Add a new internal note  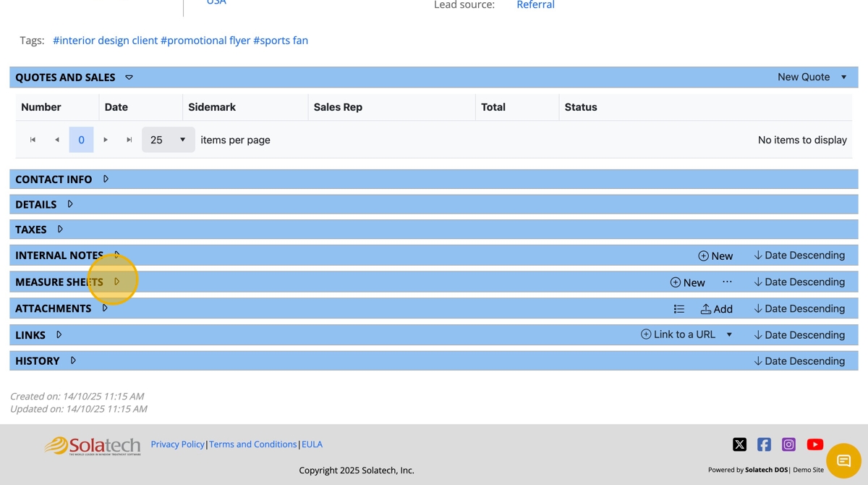pos(715,256)
